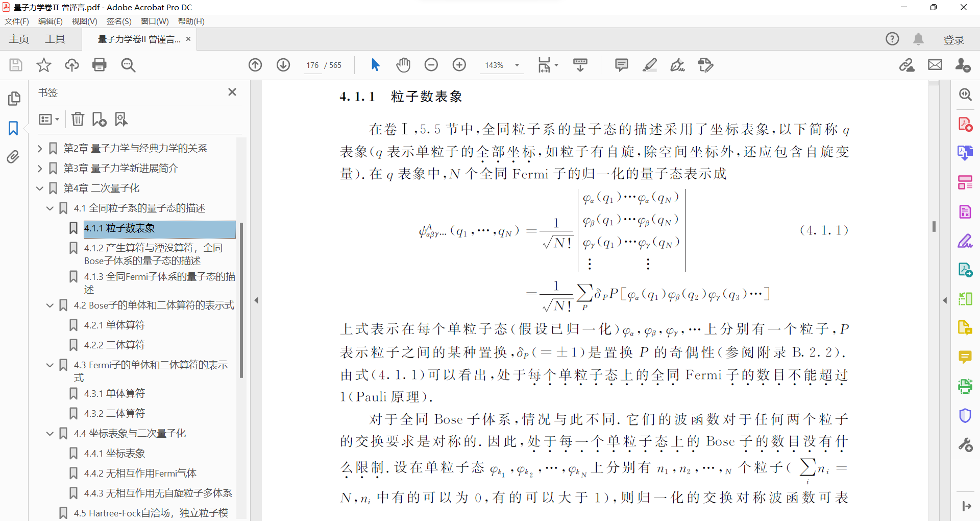
Task: Collapse the left navigation pane arrow
Action: (257, 300)
